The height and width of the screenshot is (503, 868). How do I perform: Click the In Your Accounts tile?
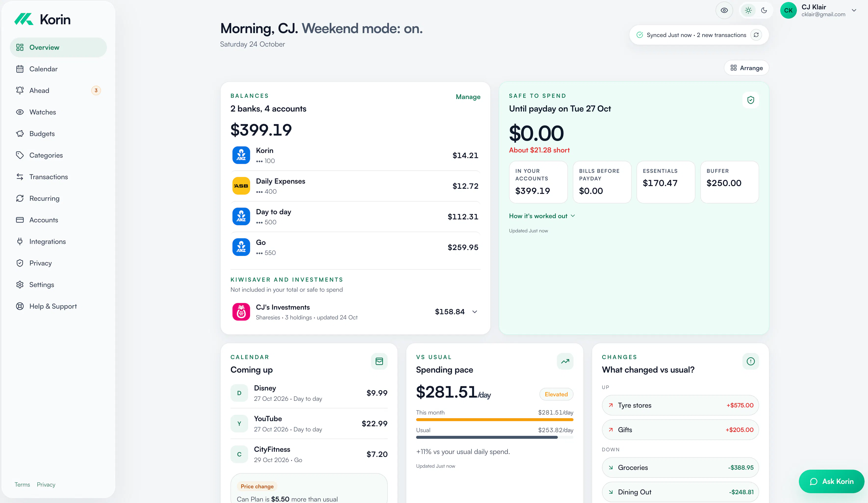coord(538,182)
